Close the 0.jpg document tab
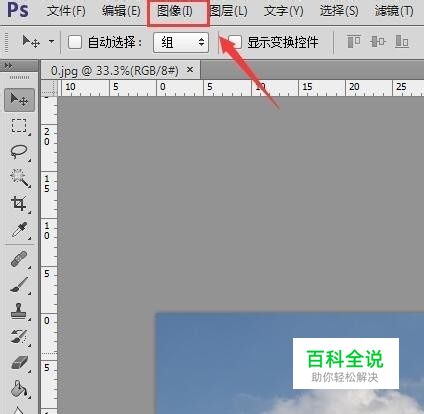This screenshot has height=414, width=424. coord(190,70)
